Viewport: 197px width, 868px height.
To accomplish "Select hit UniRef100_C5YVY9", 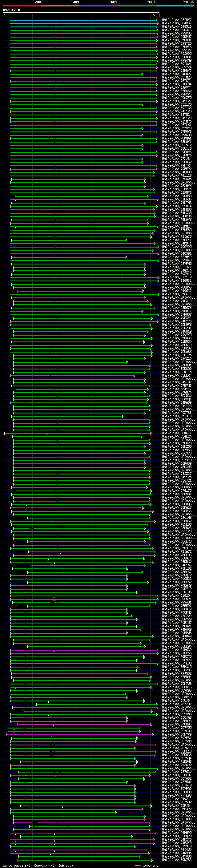I will pos(176,128).
